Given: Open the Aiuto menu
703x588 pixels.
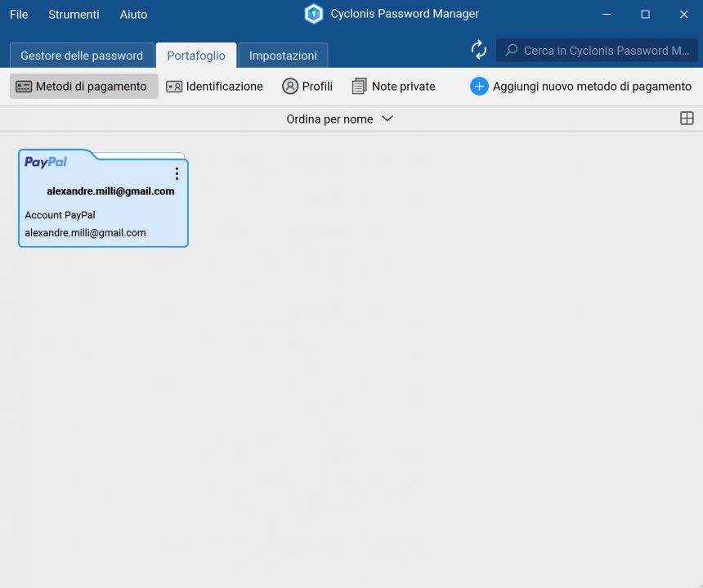Looking at the screenshot, I should click(133, 15).
